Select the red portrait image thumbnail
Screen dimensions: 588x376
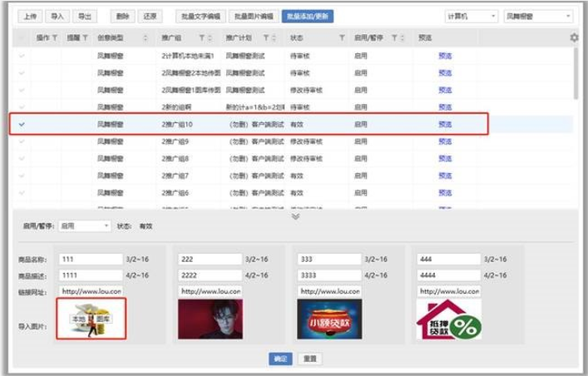click(x=210, y=319)
